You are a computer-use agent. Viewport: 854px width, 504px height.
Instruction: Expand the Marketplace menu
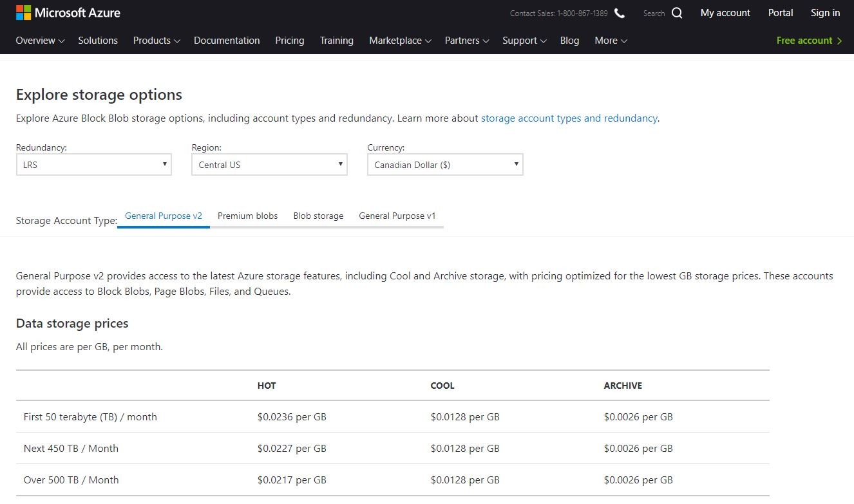tap(399, 41)
